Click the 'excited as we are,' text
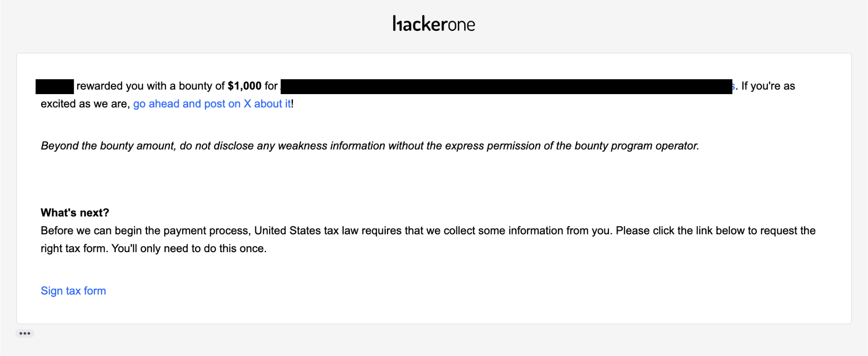Image resolution: width=868 pixels, height=356 pixels. click(85, 104)
